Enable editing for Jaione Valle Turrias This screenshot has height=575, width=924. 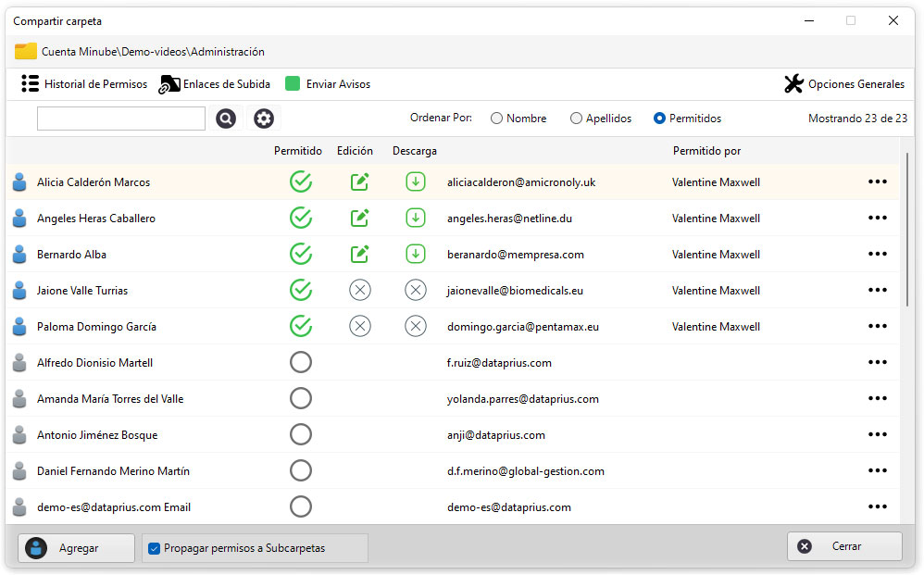[x=360, y=290]
